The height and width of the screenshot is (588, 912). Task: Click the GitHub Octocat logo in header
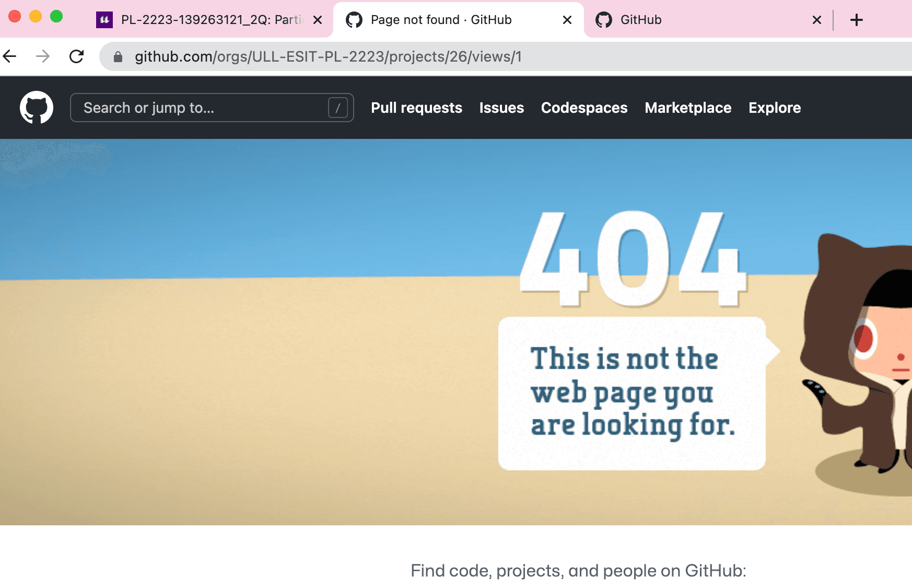tap(36, 108)
